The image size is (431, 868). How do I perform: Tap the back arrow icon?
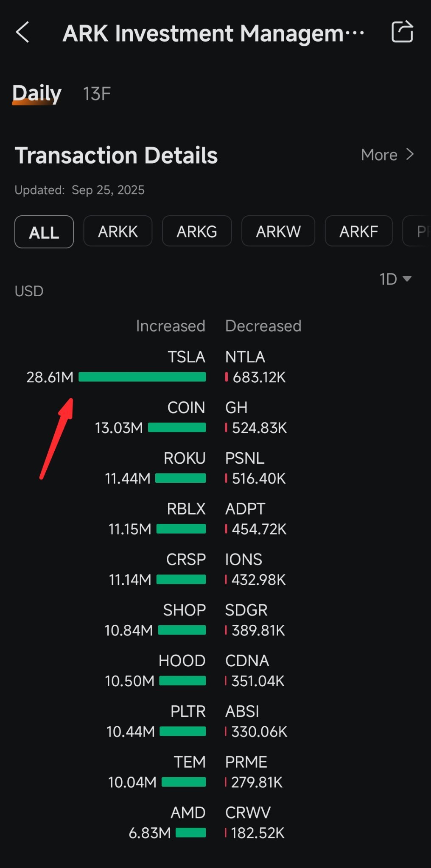click(x=22, y=32)
